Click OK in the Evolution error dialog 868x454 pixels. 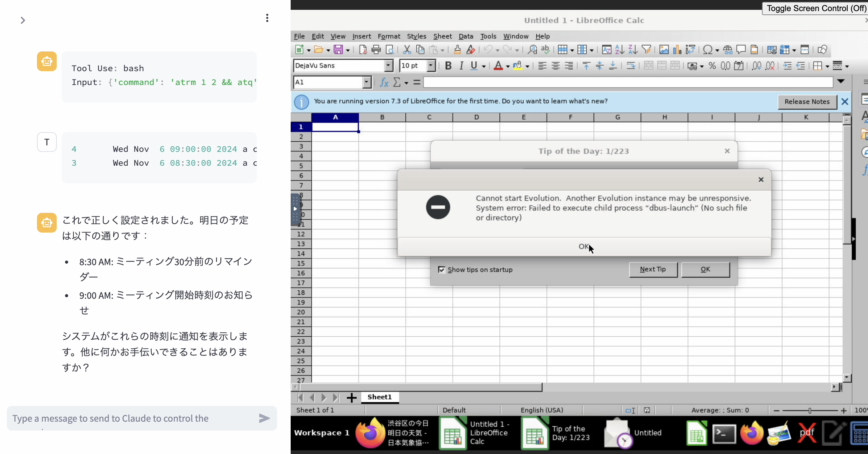pyautogui.click(x=583, y=246)
